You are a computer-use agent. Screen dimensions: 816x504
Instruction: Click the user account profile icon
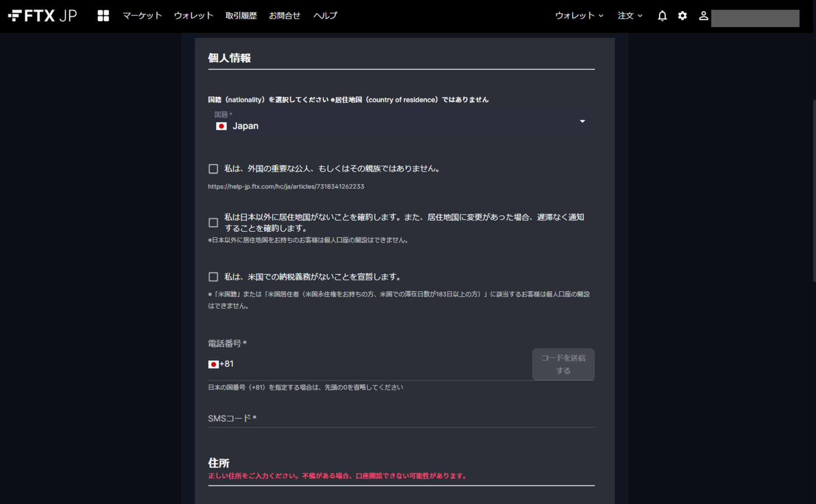(x=703, y=16)
